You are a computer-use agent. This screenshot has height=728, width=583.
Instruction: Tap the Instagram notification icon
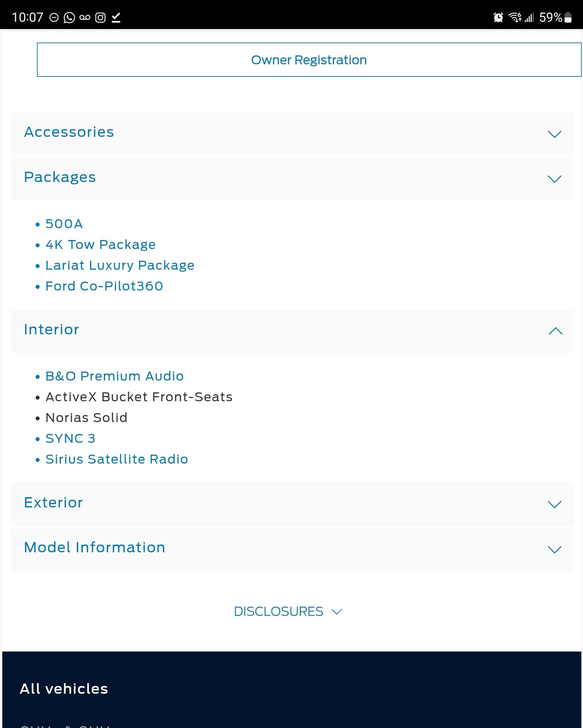coord(100,17)
